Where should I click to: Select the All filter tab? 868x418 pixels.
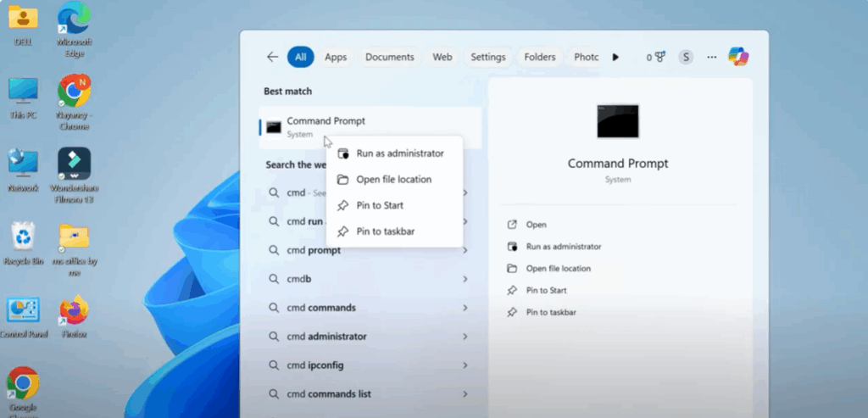tap(301, 57)
